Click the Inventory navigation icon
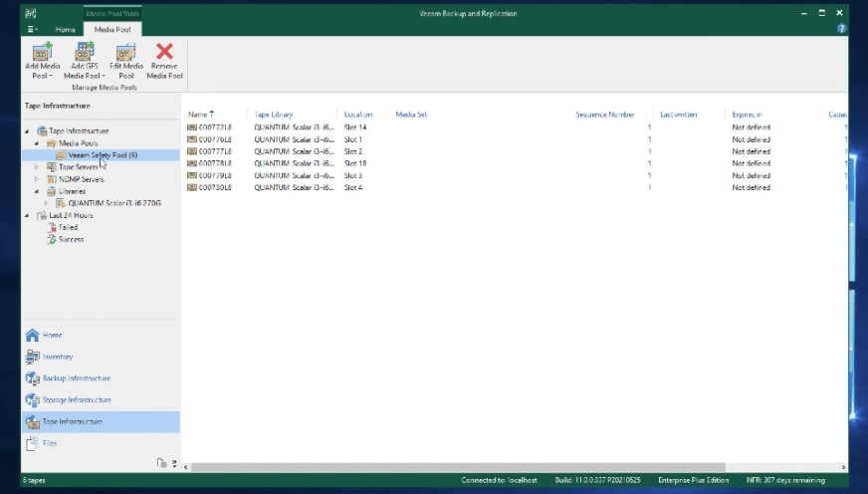 32,357
